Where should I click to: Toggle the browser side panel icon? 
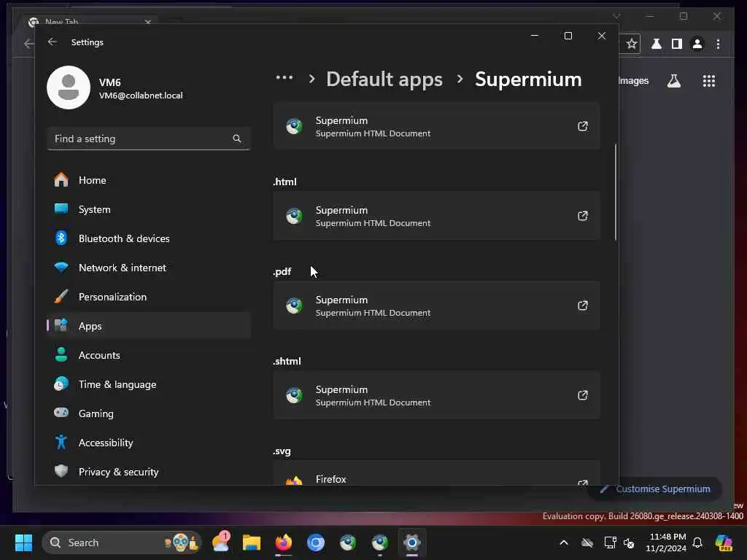[676, 44]
